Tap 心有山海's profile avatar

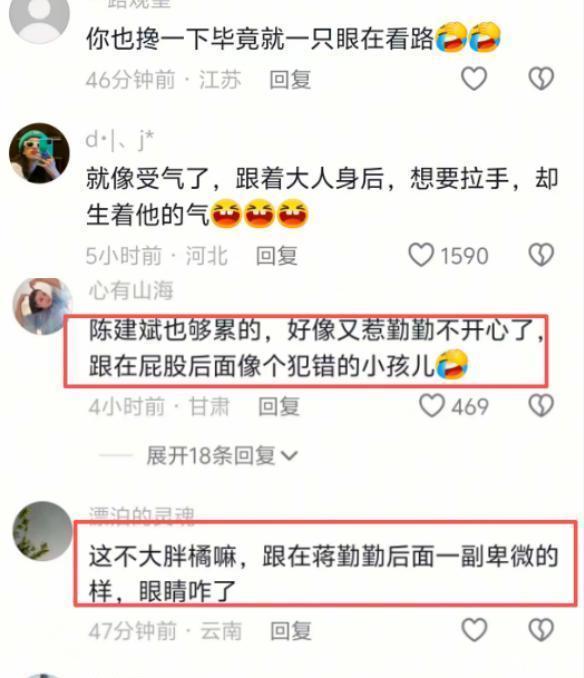click(42, 307)
